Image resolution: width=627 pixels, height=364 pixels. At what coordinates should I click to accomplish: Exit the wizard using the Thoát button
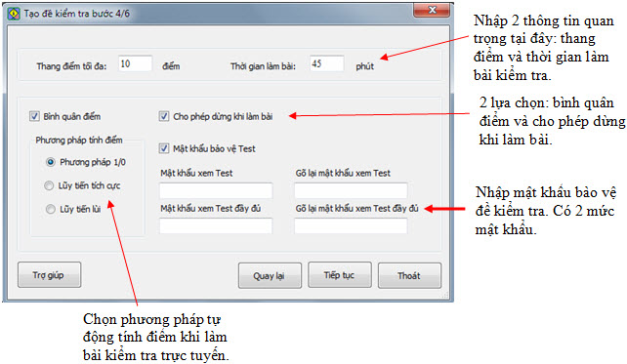pos(409,275)
